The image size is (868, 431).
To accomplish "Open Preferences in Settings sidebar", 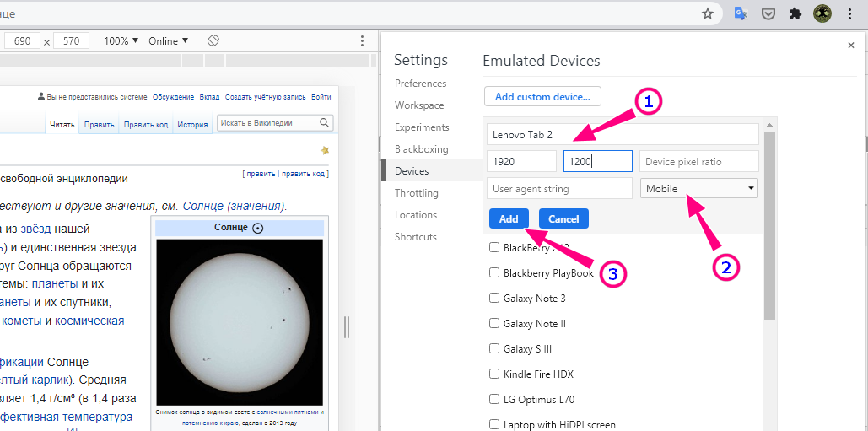I will click(421, 84).
